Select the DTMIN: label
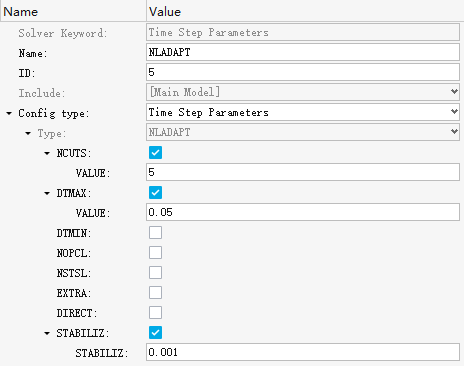The width and height of the screenshot is (464, 366). pos(74,233)
